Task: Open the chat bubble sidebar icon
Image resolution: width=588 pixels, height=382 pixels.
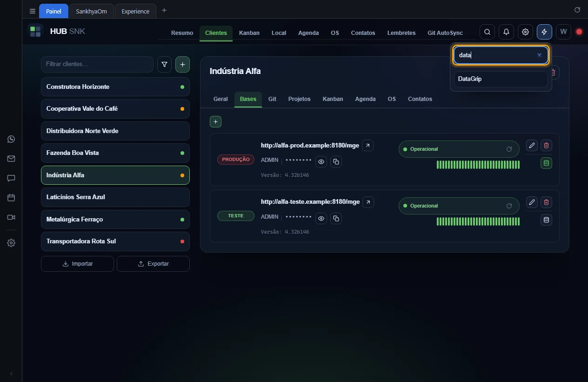Action: 11,178
